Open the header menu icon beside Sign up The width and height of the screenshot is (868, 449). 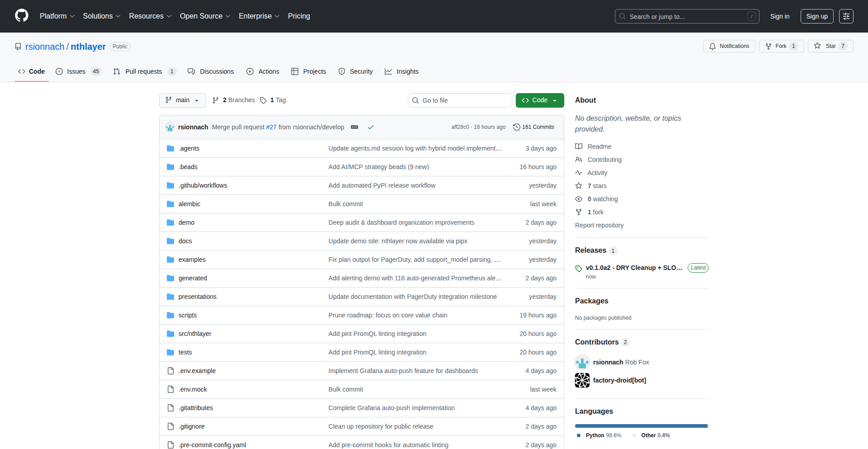pyautogui.click(x=846, y=16)
